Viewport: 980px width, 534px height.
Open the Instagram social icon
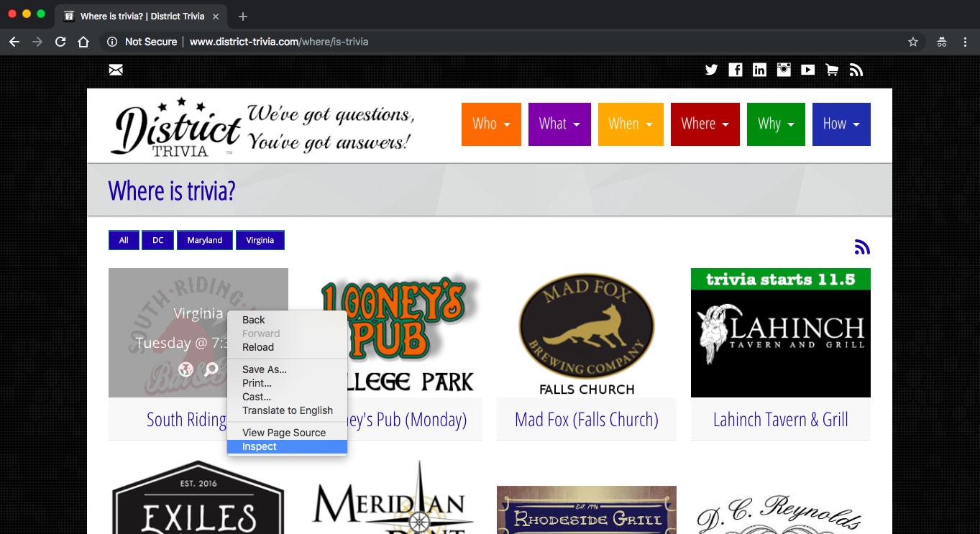click(x=784, y=70)
